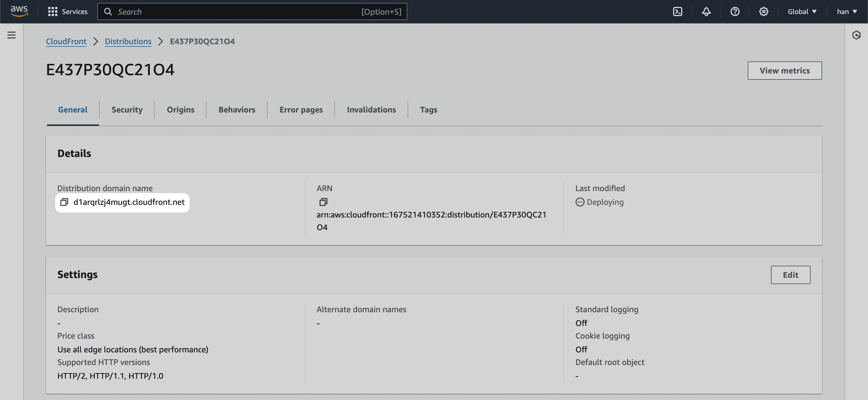Toggle the left navigation hamburger menu
The width and height of the screenshot is (868, 400).
pos(12,35)
